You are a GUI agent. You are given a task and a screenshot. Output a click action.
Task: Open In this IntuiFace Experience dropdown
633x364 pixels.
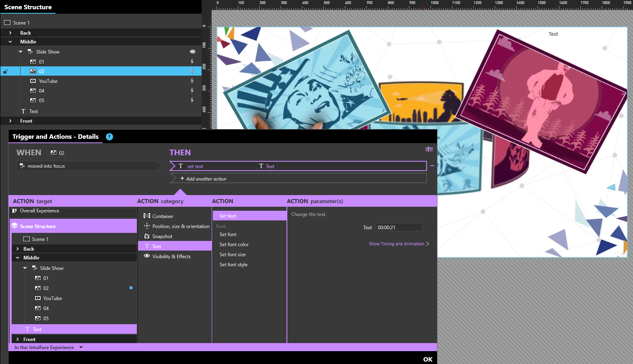81,347
